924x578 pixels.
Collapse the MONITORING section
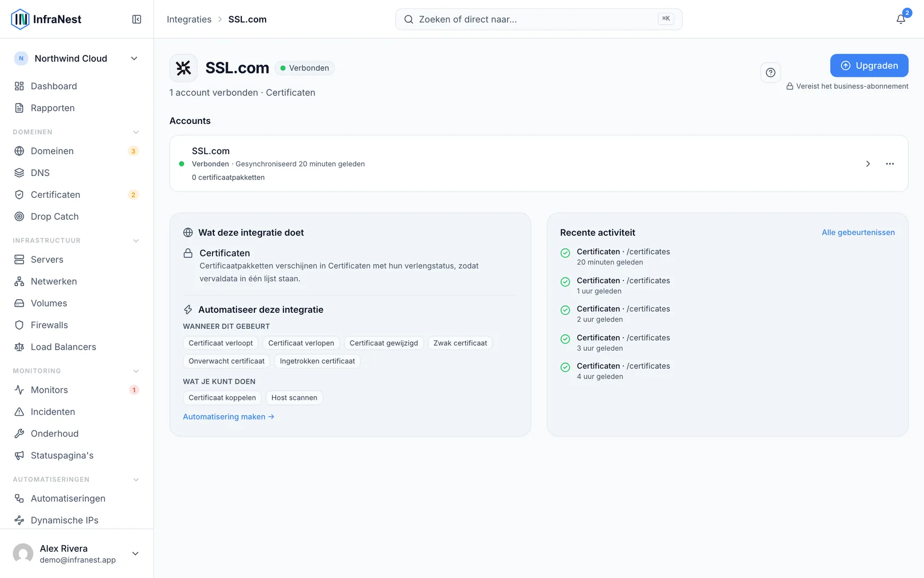pos(136,371)
